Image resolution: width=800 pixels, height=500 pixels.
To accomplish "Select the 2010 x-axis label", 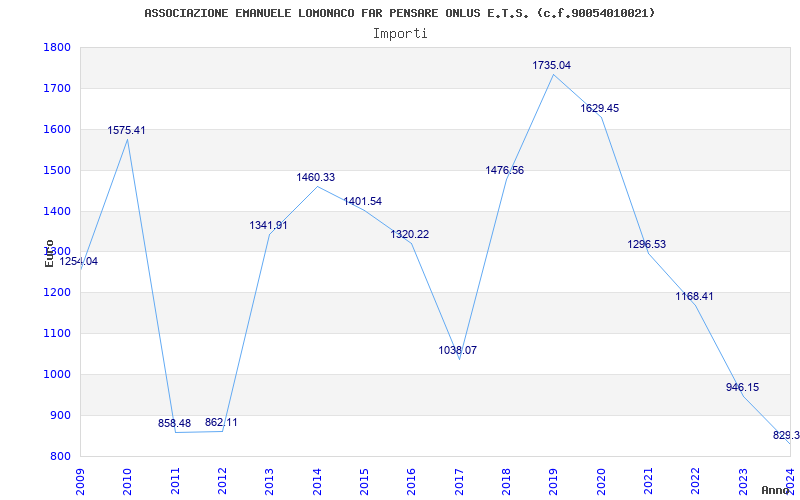I will pos(128,481).
